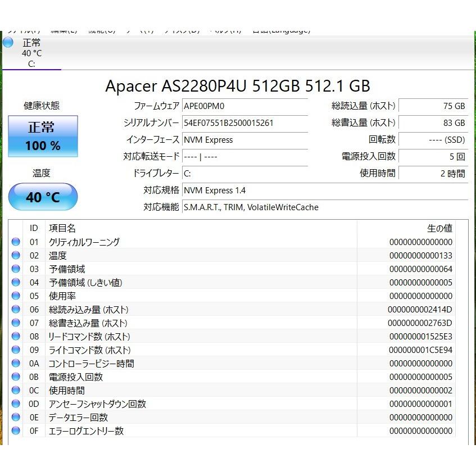
Task: Click the power on hours field 2 時間
Action: point(433,174)
